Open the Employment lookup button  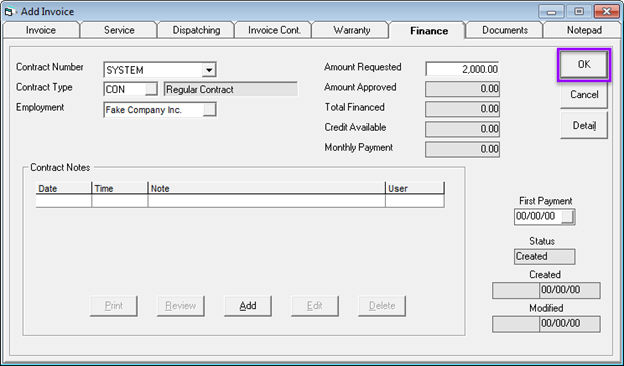(x=209, y=110)
